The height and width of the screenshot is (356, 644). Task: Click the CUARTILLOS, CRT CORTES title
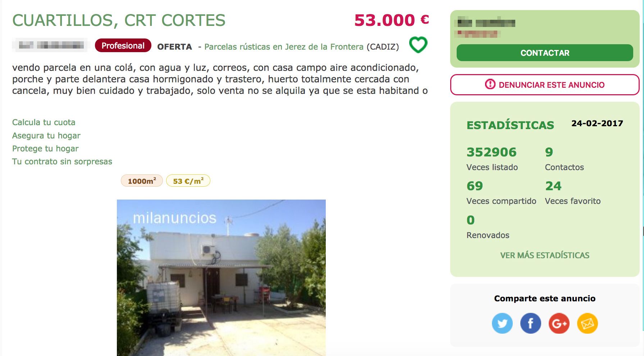(x=119, y=20)
